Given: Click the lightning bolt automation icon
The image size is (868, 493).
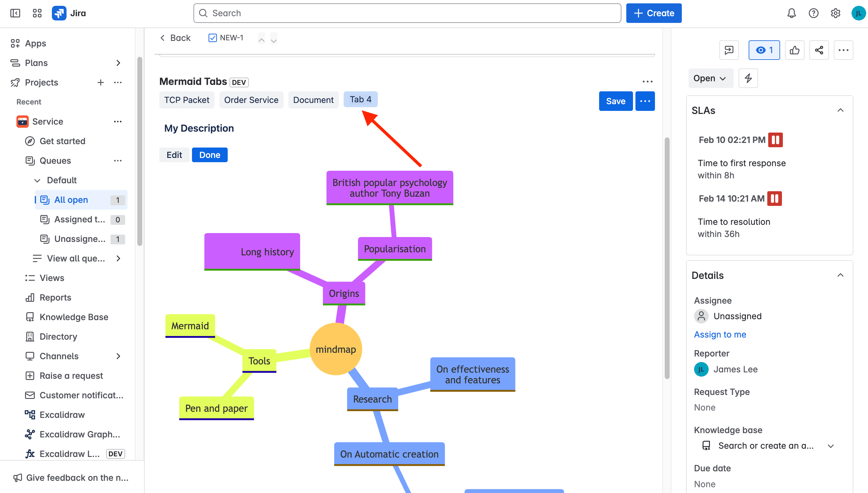Looking at the screenshot, I should point(748,78).
